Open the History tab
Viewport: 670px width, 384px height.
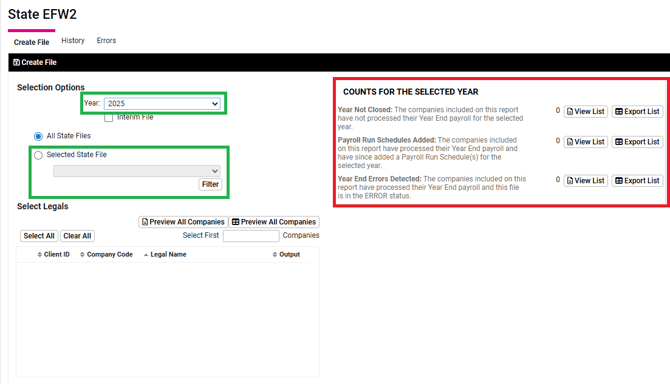(73, 41)
